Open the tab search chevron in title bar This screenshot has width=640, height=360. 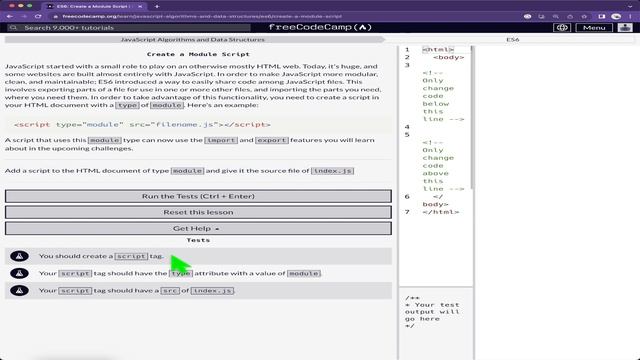click(x=630, y=6)
